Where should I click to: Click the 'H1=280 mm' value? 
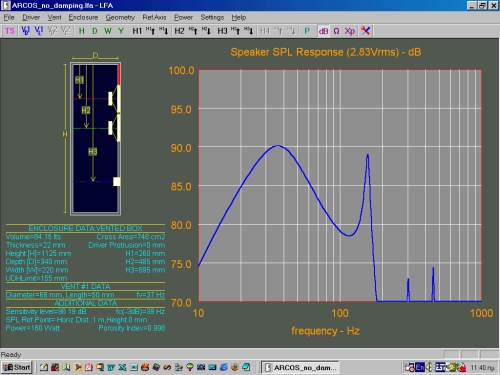pyautogui.click(x=145, y=254)
